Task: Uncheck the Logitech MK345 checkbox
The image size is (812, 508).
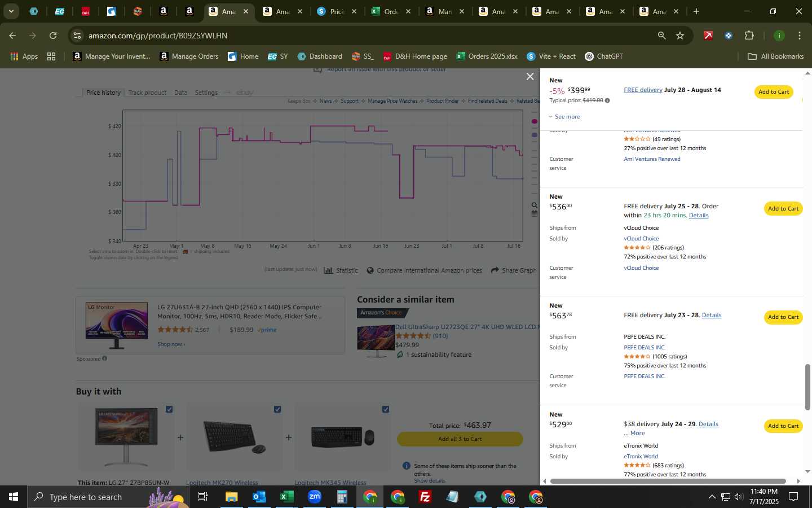Action: (386, 409)
